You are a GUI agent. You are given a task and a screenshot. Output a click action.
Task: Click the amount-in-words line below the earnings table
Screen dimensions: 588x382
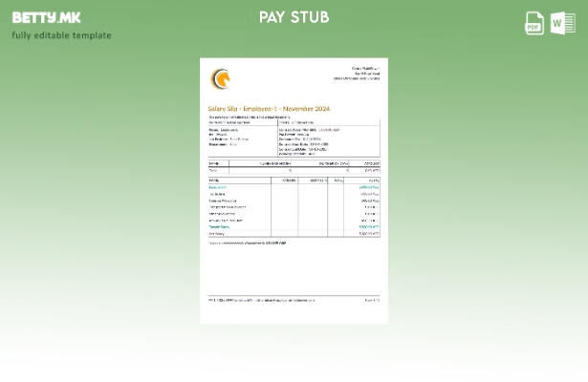pyautogui.click(x=247, y=243)
